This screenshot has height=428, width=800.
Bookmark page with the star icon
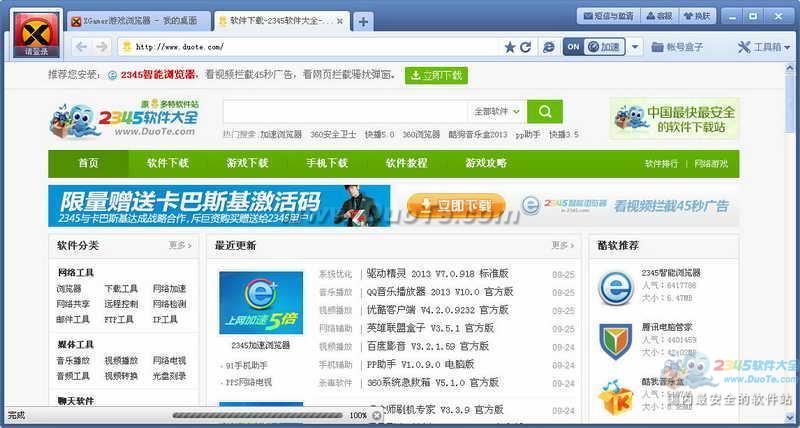[510, 47]
